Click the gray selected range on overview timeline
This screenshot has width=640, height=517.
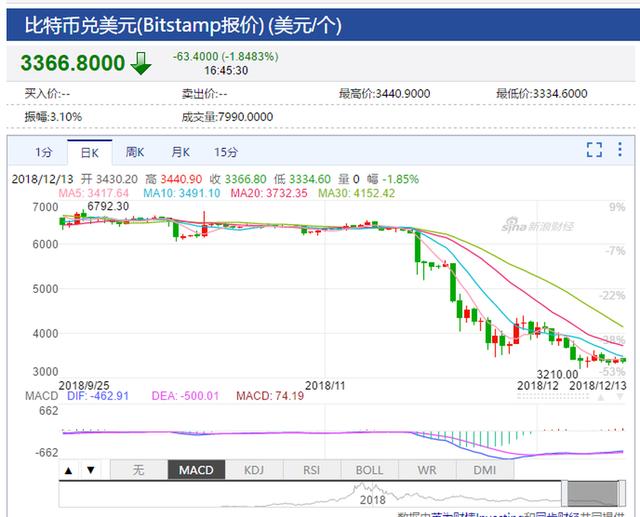(593, 494)
